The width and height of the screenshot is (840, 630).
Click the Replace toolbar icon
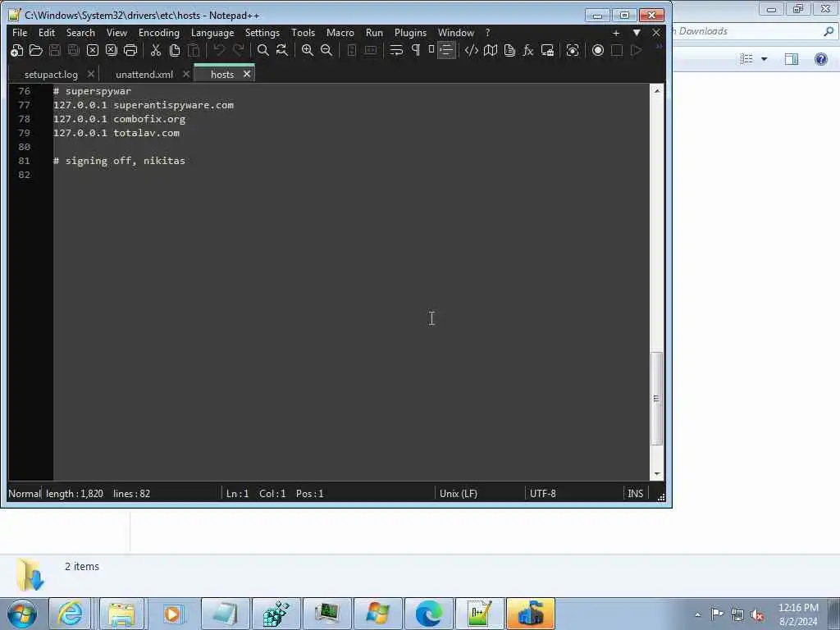(282, 50)
